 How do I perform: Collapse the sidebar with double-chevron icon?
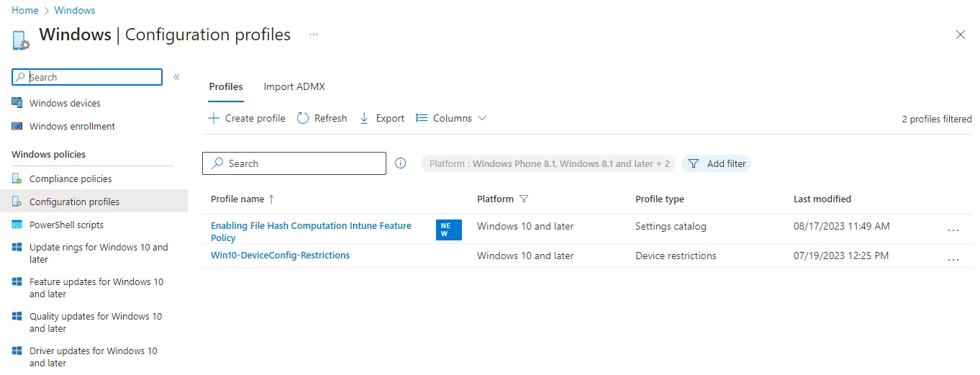(x=176, y=77)
